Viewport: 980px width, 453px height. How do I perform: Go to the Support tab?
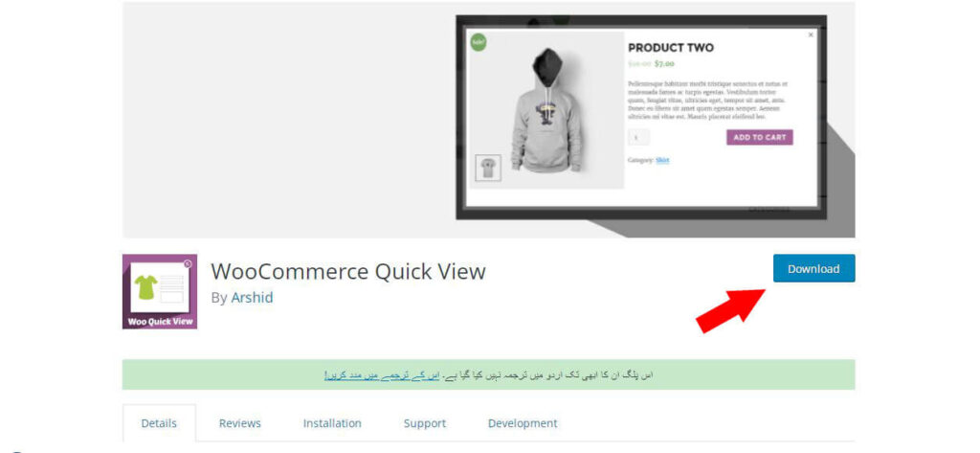425,423
